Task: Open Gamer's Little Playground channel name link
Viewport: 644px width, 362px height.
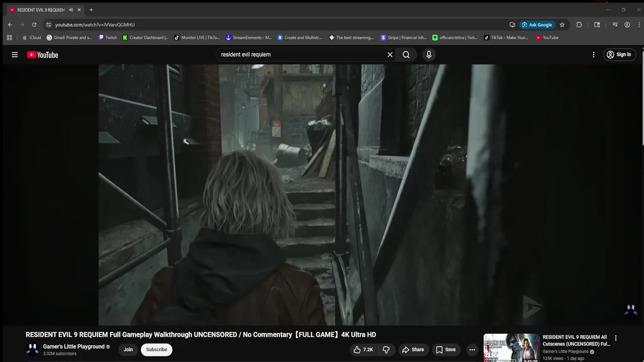Action: pos(74,346)
